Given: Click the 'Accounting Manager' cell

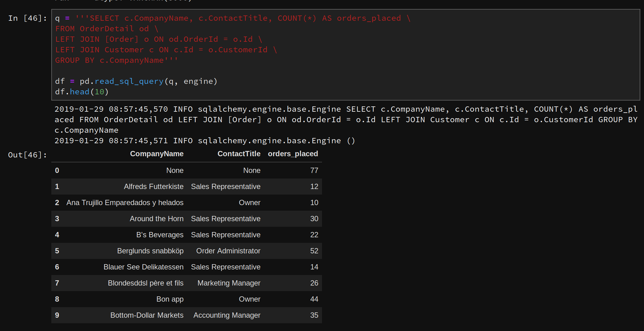Looking at the screenshot, I should 227,315.
